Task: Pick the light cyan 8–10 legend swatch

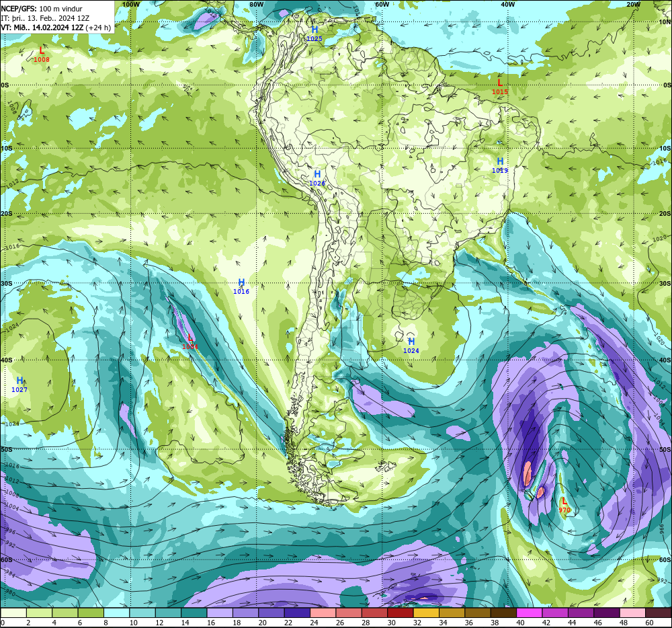Action: pos(116,613)
